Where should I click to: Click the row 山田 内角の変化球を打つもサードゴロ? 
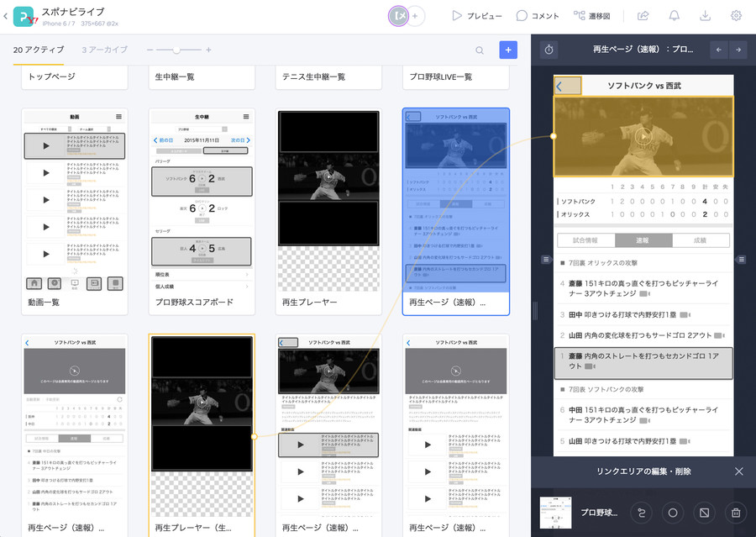coord(643,335)
